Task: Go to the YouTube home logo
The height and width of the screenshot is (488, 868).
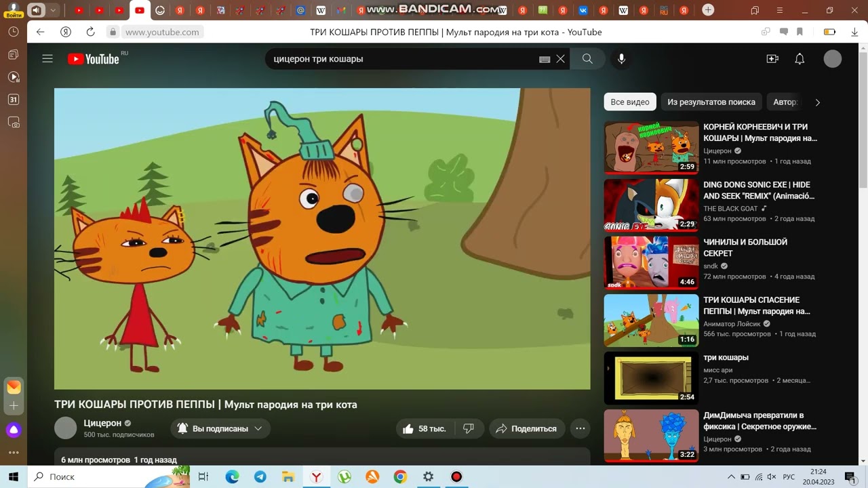Action: click(x=94, y=59)
